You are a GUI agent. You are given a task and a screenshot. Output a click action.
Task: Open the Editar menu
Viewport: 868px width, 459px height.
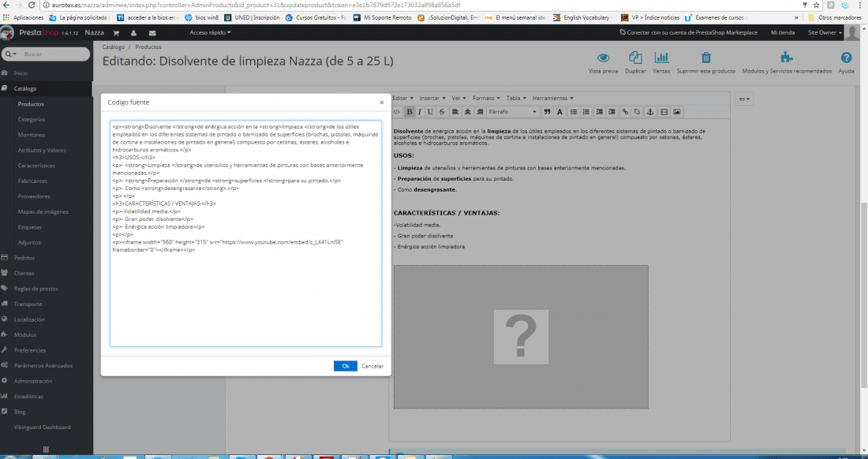pyautogui.click(x=402, y=98)
